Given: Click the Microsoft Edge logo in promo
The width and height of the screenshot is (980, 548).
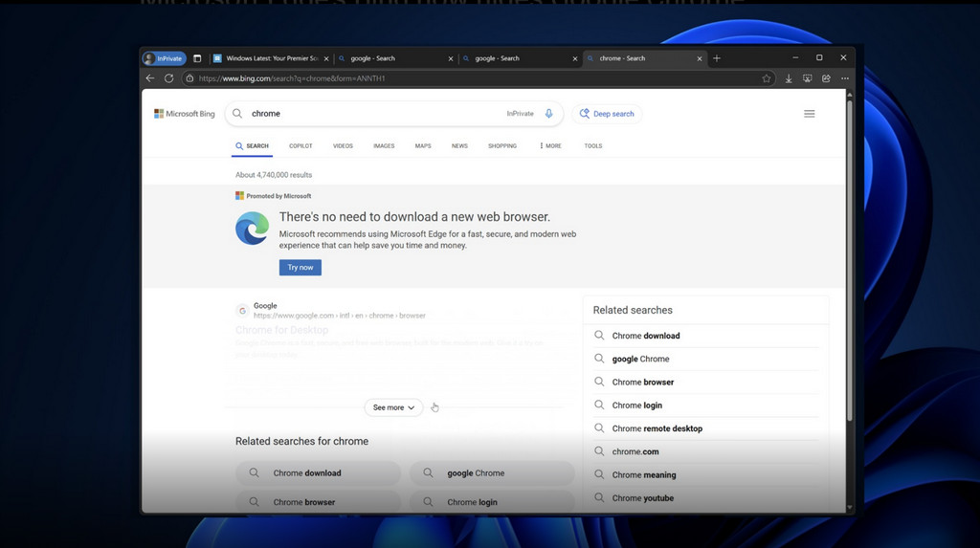Looking at the screenshot, I should pos(253,228).
